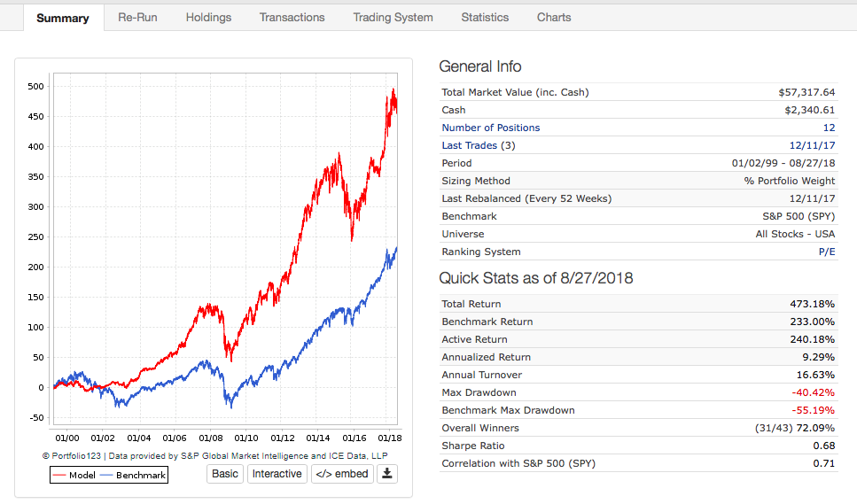Select the Summary tab
Screen dimensions: 857x504
(x=63, y=18)
